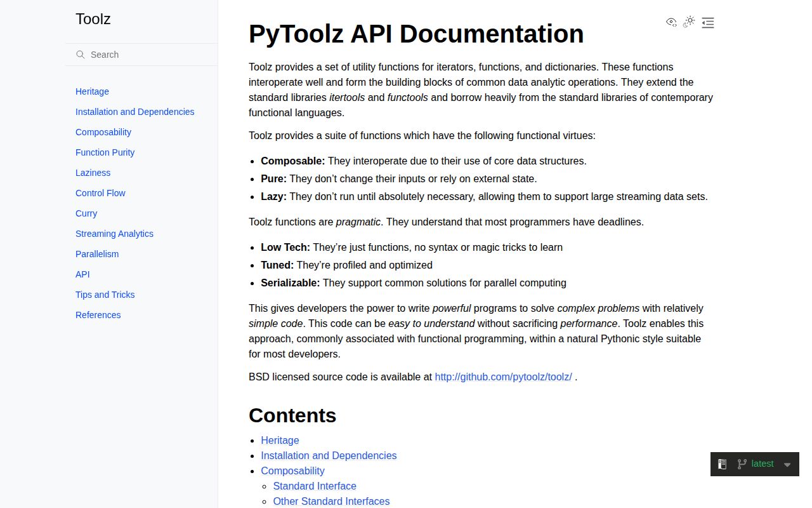Click the italic phrase easy to understand

click(x=431, y=323)
